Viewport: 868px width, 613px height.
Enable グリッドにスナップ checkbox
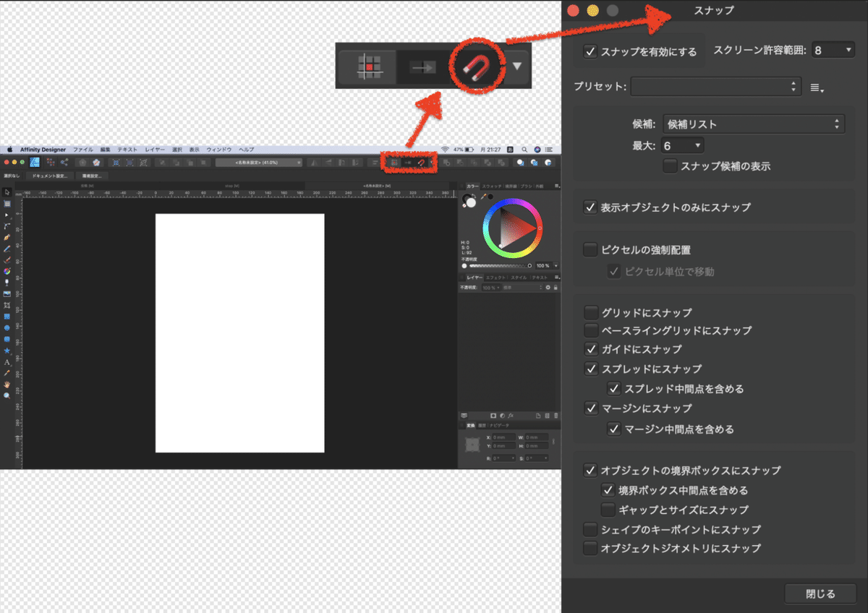590,313
